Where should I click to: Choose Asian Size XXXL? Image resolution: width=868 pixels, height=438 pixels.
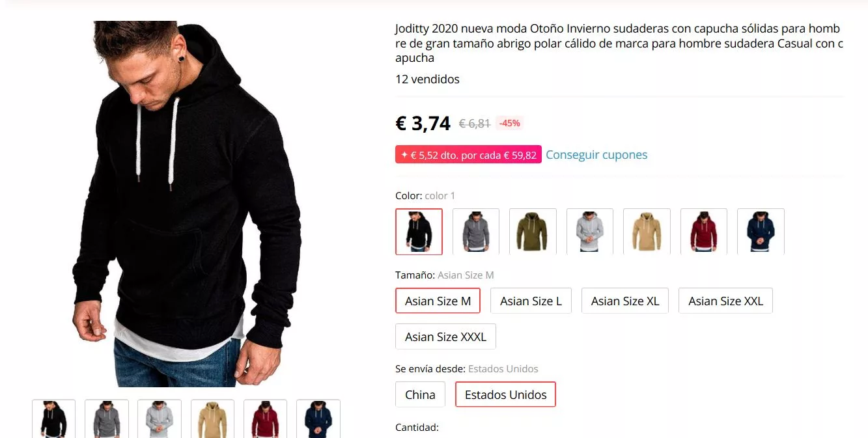pyautogui.click(x=445, y=336)
